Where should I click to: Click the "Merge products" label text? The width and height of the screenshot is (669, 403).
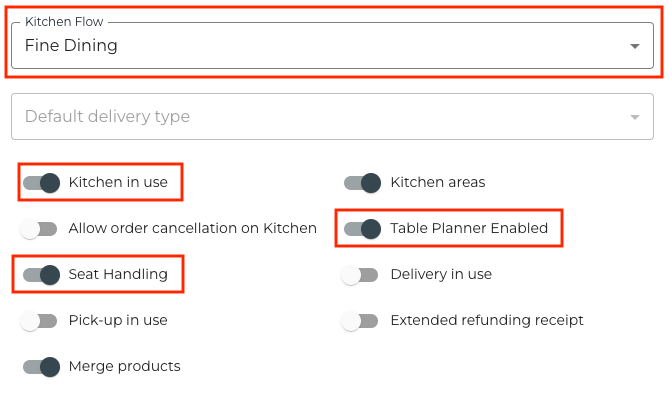point(124,367)
